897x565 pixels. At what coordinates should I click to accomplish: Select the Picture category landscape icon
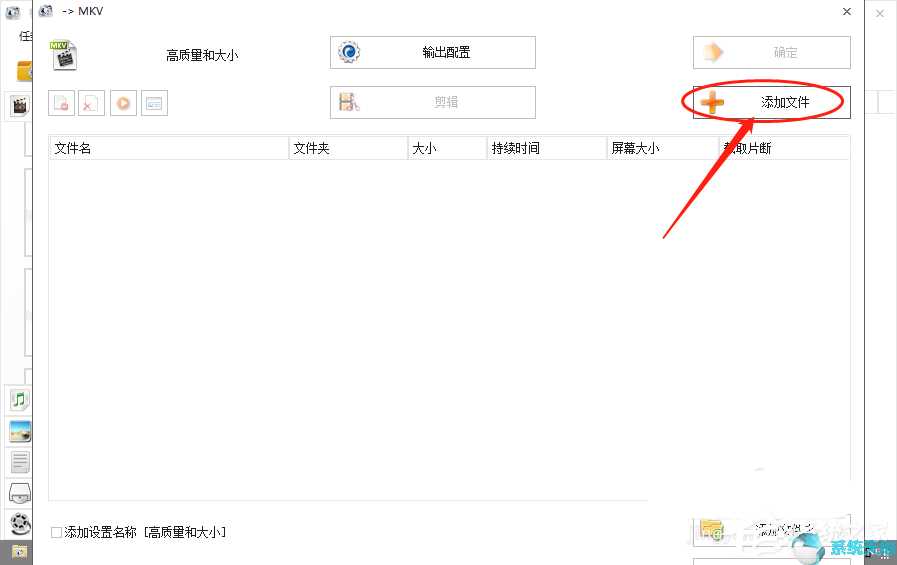(x=19, y=431)
